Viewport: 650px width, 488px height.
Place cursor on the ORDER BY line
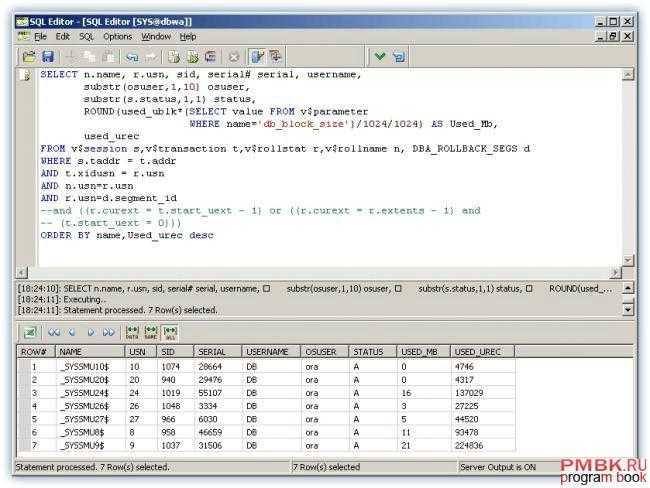click(x=127, y=236)
